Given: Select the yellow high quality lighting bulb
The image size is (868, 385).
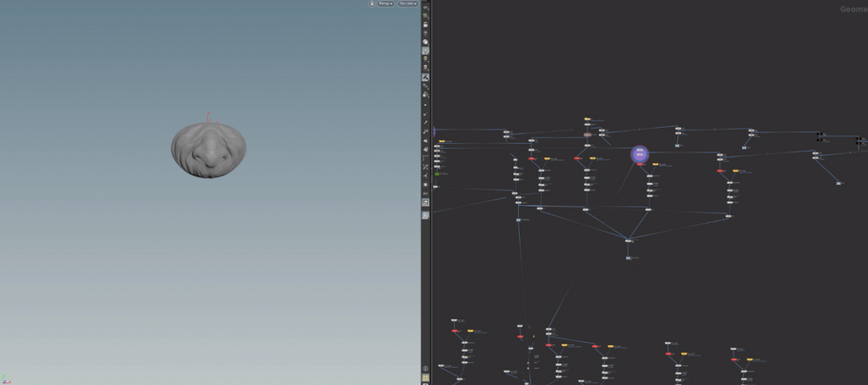Looking at the screenshot, I should 425,59.
